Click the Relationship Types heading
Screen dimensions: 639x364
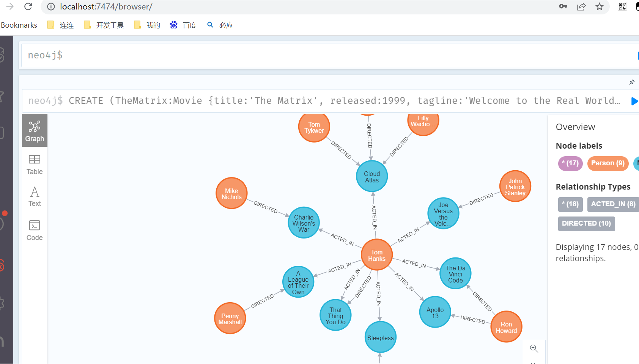(x=593, y=187)
